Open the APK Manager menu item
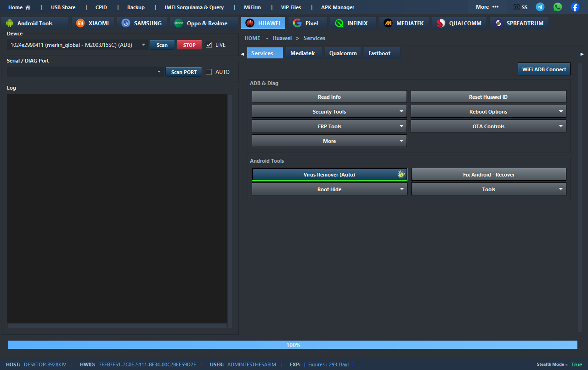Image resolution: width=588 pixels, height=370 pixels. click(338, 7)
